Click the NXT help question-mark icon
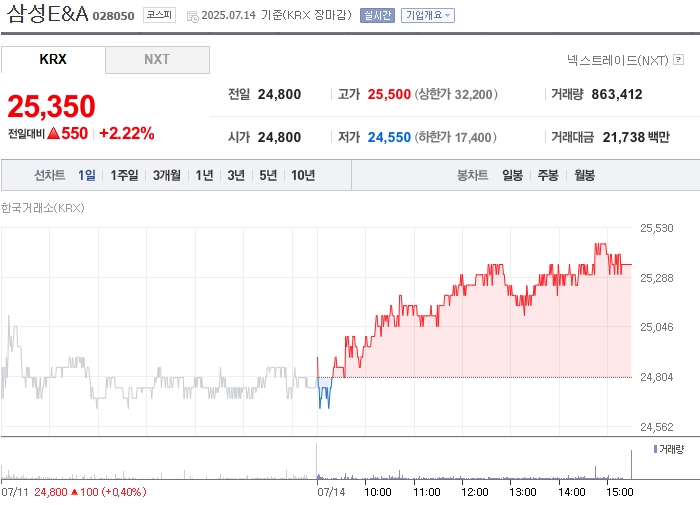 click(x=679, y=59)
